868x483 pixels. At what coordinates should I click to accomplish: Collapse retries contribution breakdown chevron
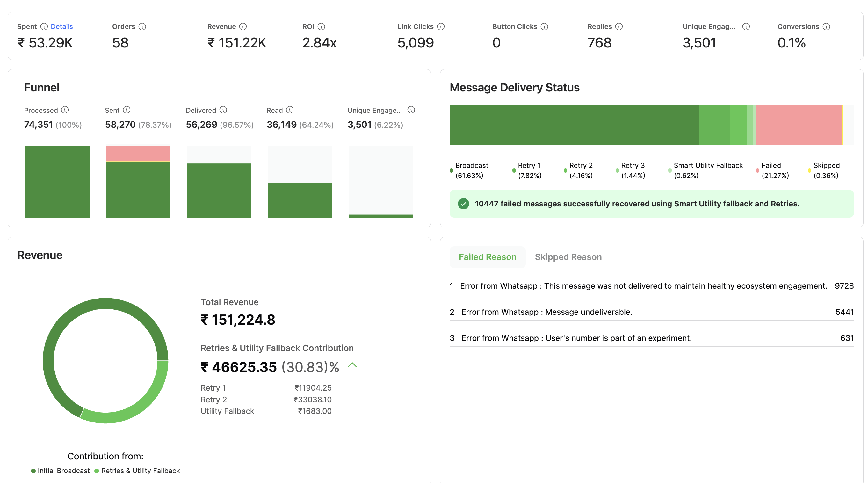tap(352, 365)
